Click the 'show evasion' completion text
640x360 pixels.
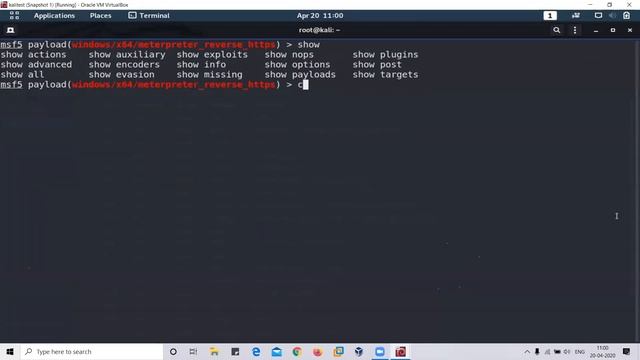tap(122, 75)
